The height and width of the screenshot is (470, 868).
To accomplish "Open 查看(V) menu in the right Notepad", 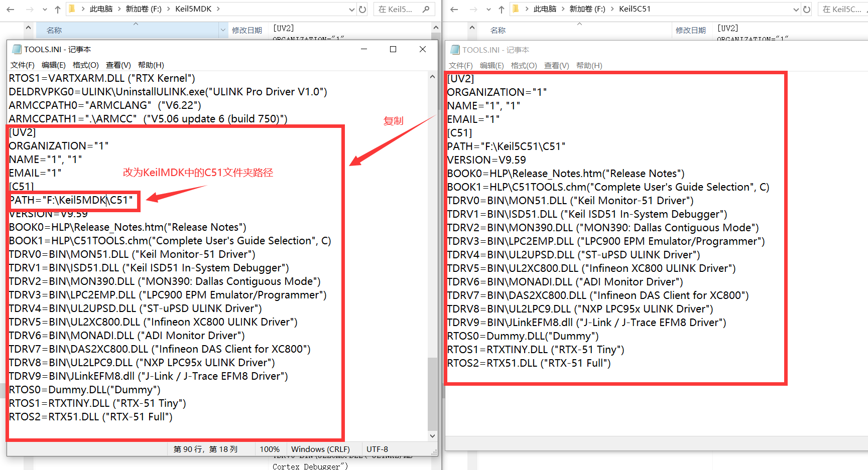I will [x=557, y=66].
